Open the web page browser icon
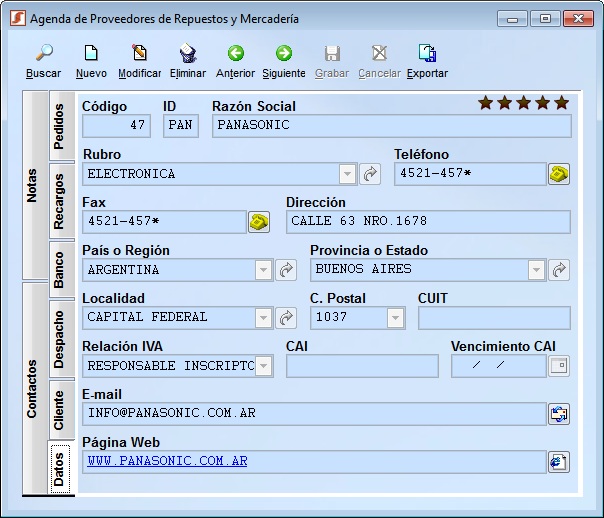Image resolution: width=604 pixels, height=518 pixels. 559,462
